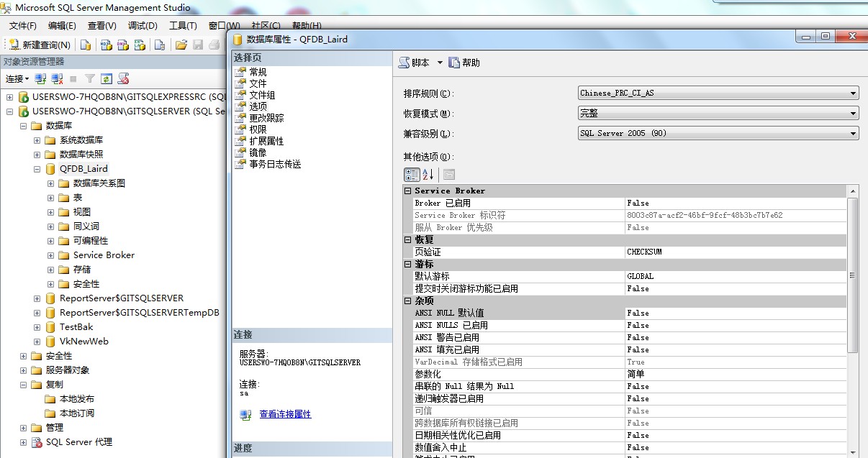Collapse the QFDB_Laird database node

pos(37,169)
